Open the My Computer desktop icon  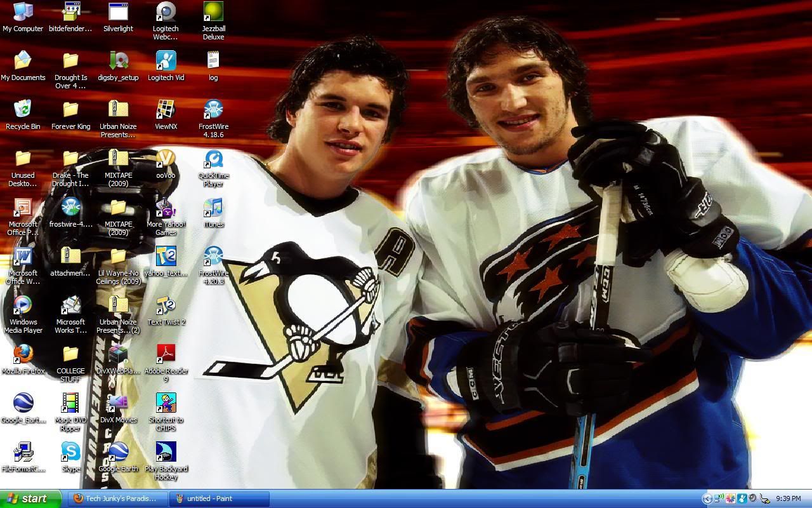tap(23, 18)
